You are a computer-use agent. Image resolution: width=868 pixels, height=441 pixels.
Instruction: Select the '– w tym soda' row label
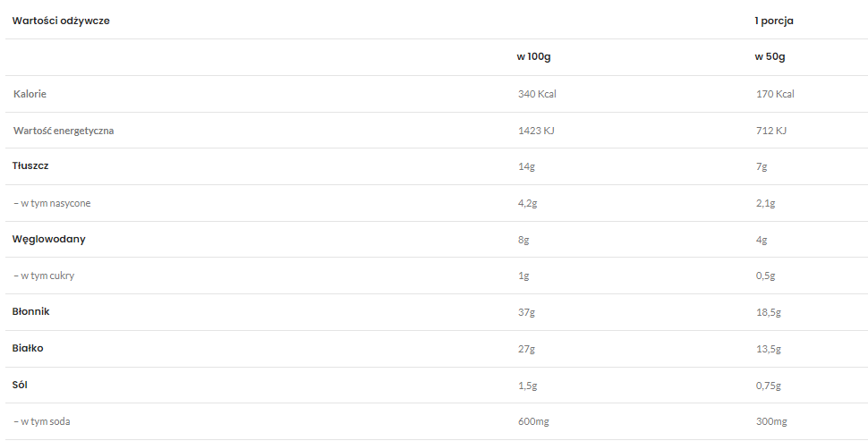pyautogui.click(x=44, y=421)
